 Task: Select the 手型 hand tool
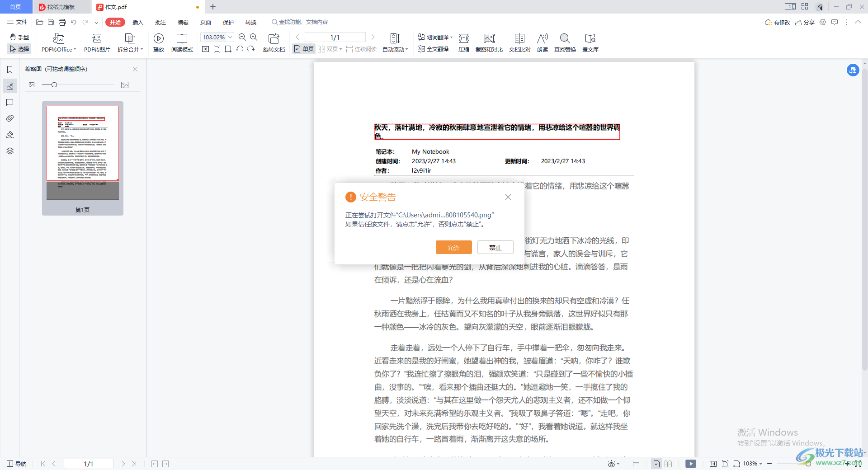coord(19,37)
